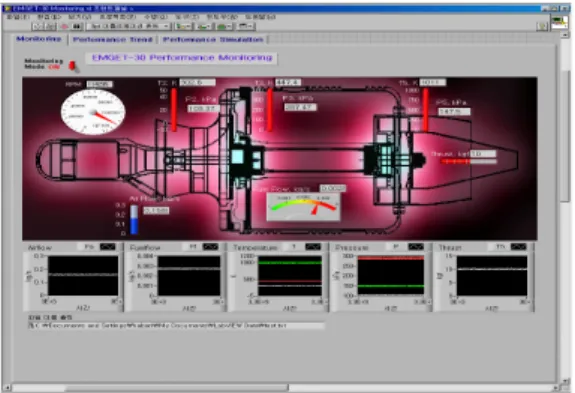The width and height of the screenshot is (575, 393).
Task: Click the red Thrust horizontal bar
Action: click(469, 162)
